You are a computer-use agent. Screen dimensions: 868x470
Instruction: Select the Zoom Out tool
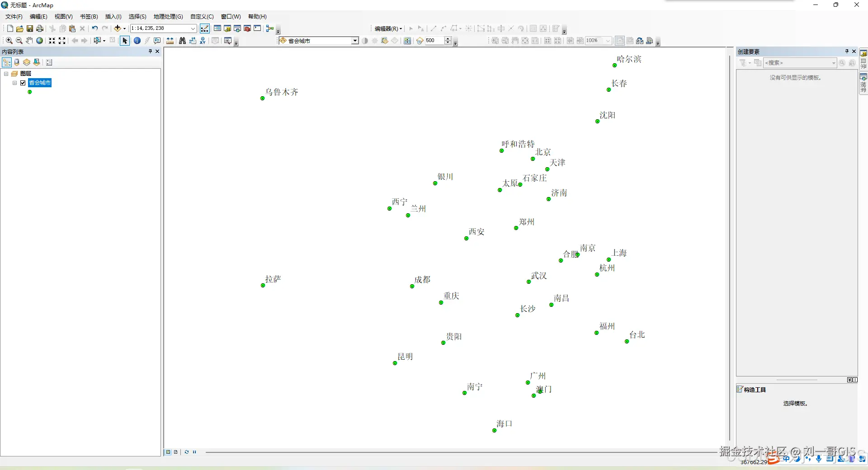tap(19, 41)
